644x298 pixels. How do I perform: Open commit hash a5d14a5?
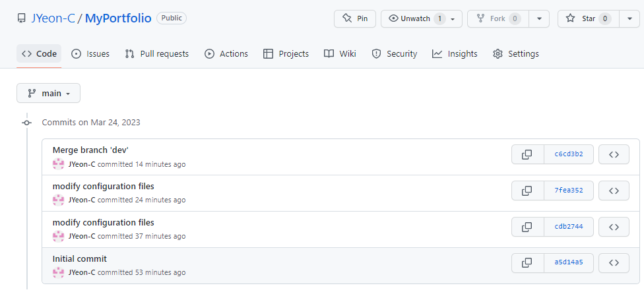pos(569,262)
